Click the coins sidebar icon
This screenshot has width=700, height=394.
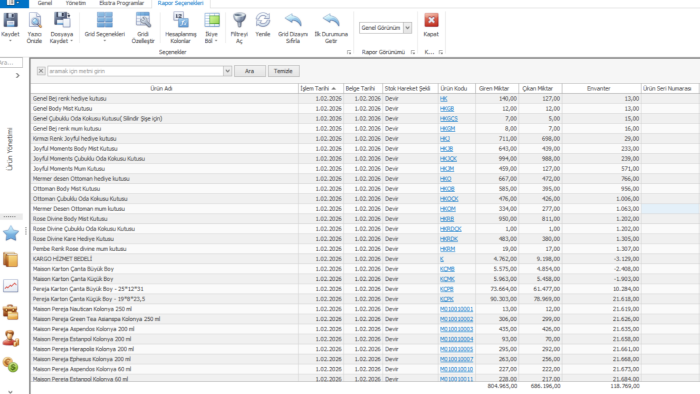11,365
